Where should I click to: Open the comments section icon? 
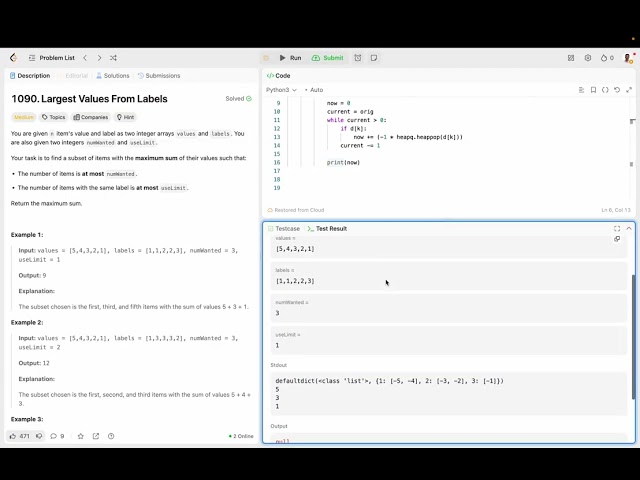[x=57, y=436]
